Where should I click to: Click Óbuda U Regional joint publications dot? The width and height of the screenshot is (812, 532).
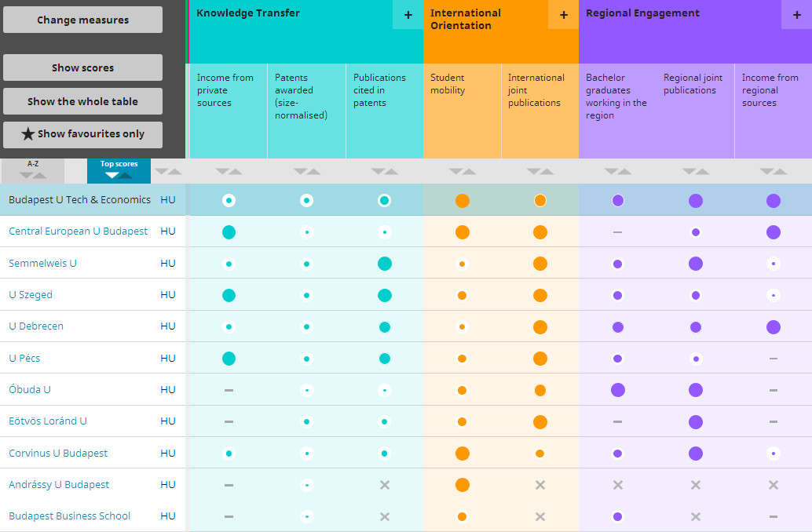pyautogui.click(x=696, y=390)
